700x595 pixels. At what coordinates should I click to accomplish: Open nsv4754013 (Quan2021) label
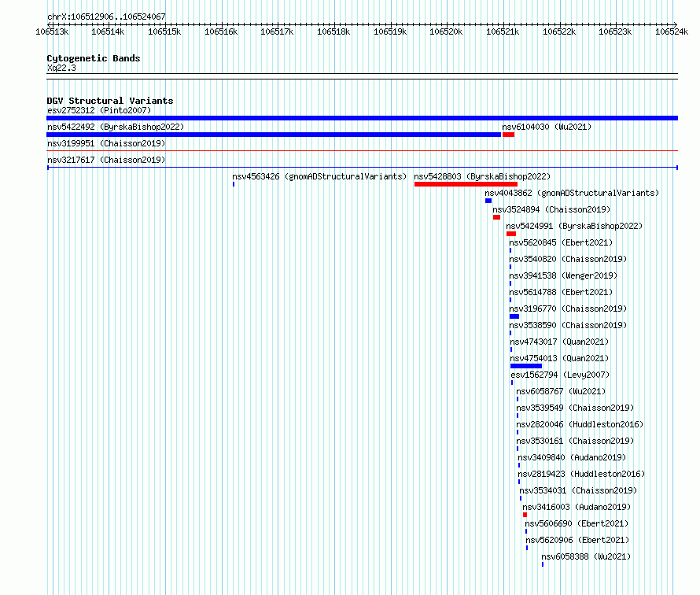559,358
